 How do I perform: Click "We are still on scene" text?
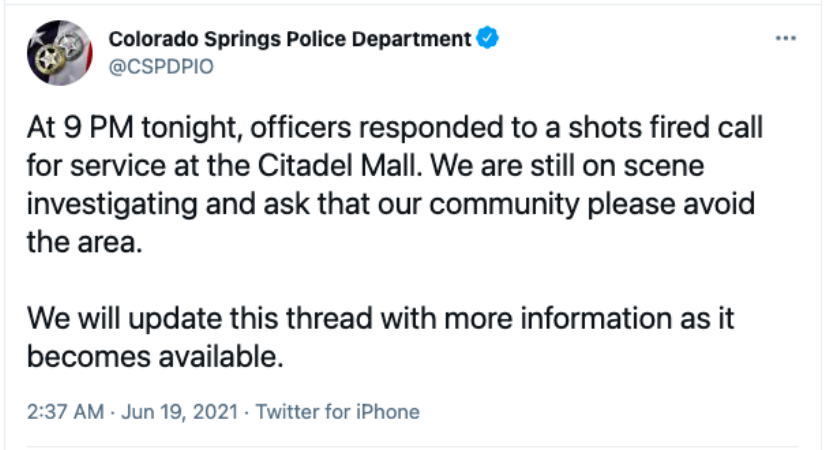point(567,165)
